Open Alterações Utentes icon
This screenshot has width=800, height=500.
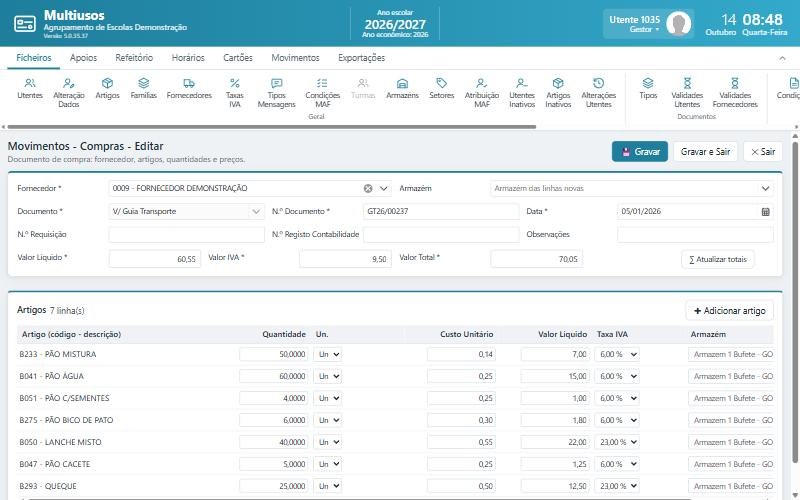(x=598, y=93)
